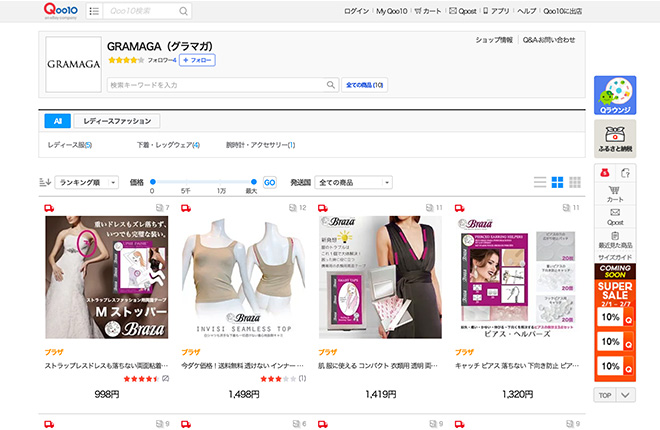660x430 pixels.
Task: Open ショップ情報 link
Action: (494, 40)
